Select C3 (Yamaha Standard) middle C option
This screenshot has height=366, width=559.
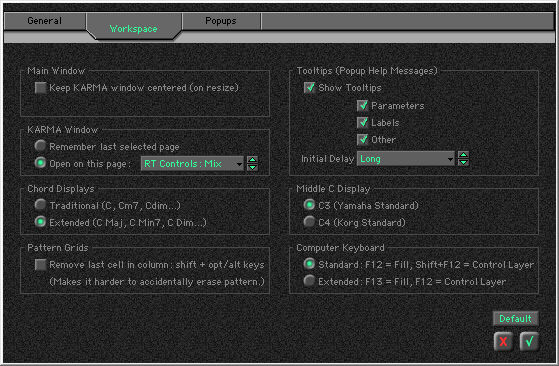click(x=309, y=205)
